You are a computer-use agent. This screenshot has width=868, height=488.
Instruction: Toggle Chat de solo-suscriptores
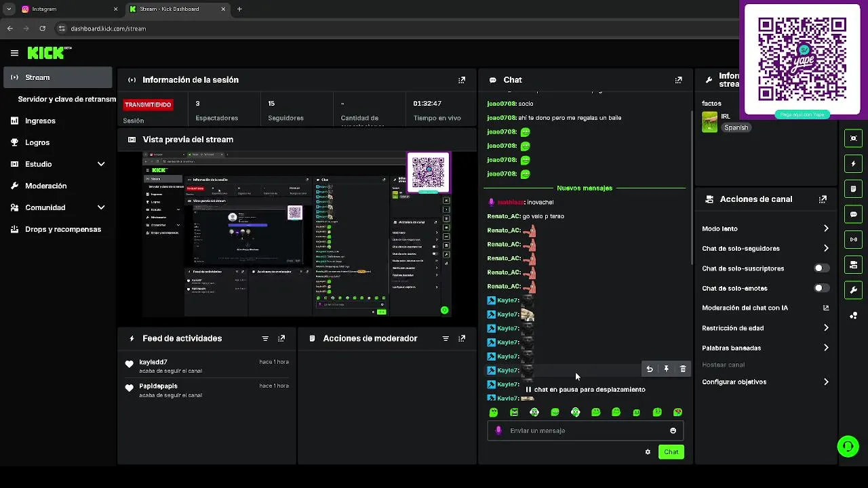821,268
